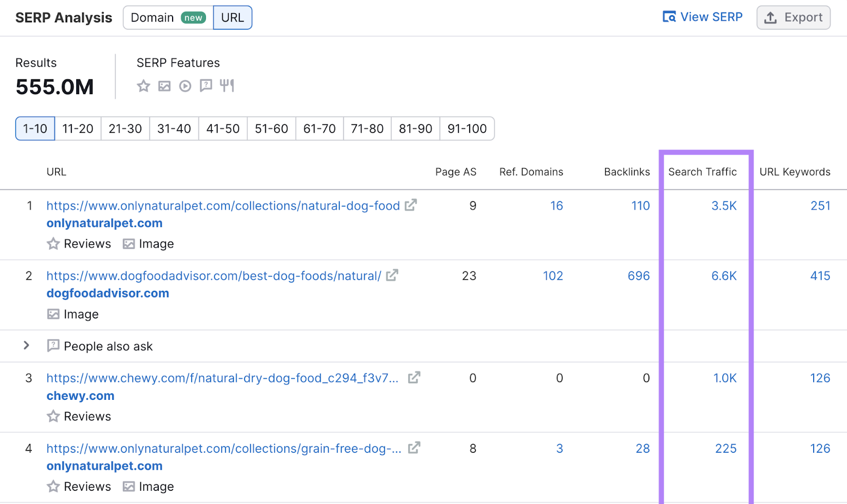Screen dimensions: 847x504
Task: Select results range 91-100
Action: (x=467, y=129)
